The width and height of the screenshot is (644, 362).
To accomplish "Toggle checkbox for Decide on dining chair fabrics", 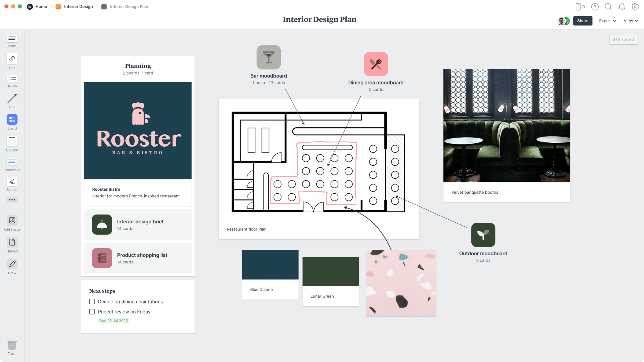I will (92, 301).
